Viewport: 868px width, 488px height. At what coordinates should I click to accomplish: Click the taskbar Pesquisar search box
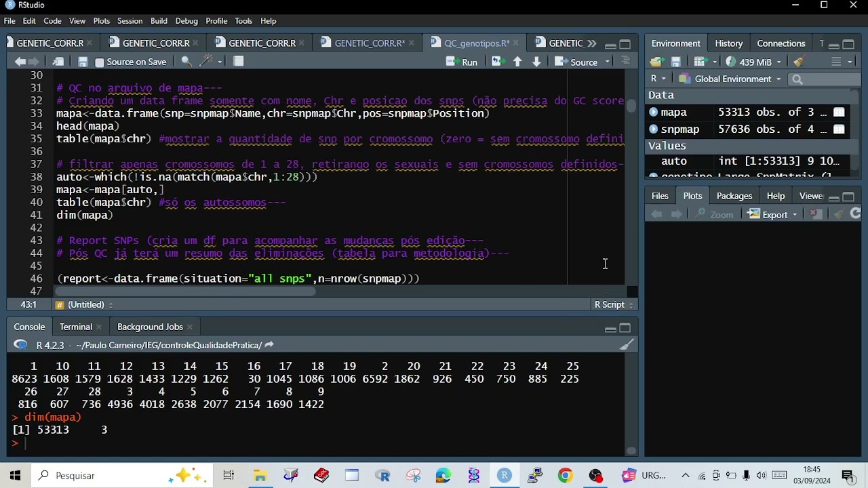pos(122,476)
